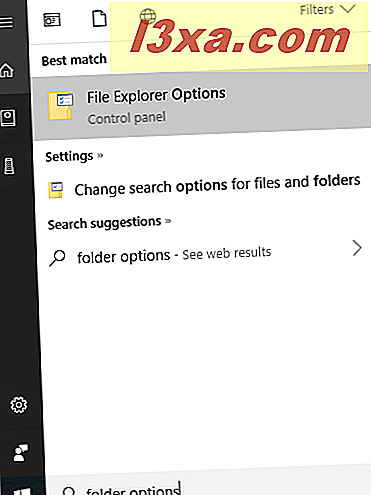Click the File Explorer Options folder icon
Screen dimensions: 371x495
click(x=61, y=106)
